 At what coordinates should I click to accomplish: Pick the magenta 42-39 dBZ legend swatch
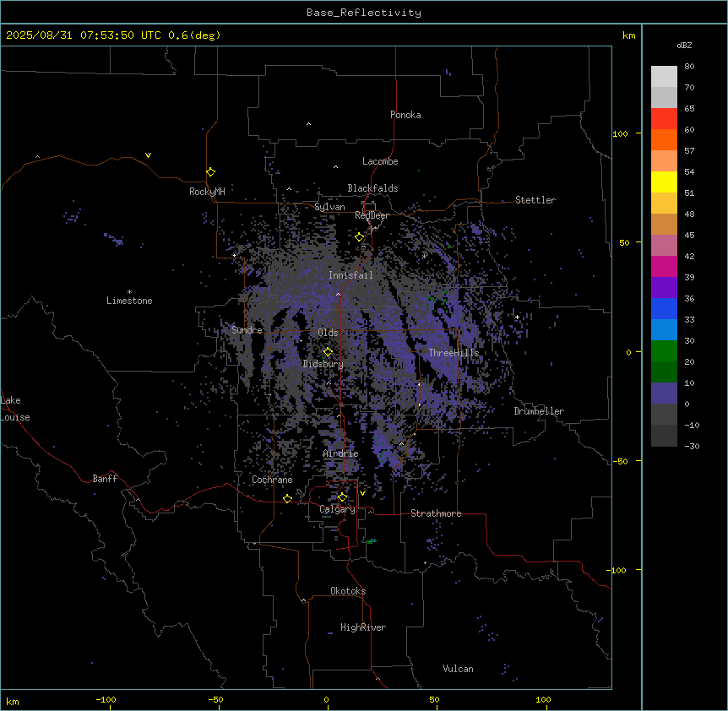click(664, 267)
